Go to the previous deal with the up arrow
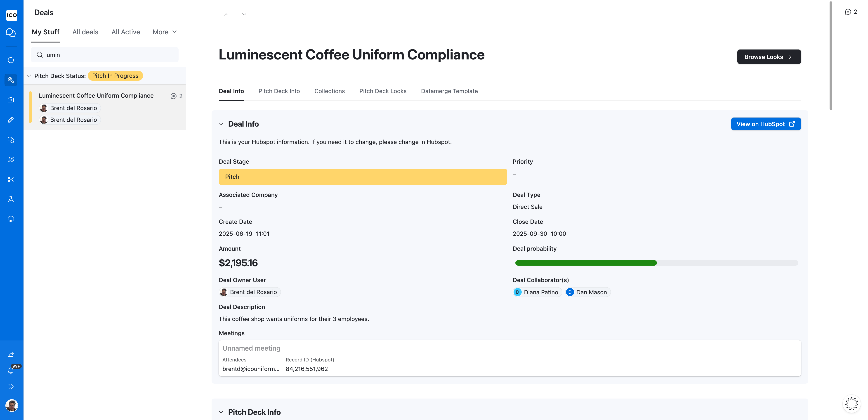Viewport: 868px width, 420px height. click(226, 14)
